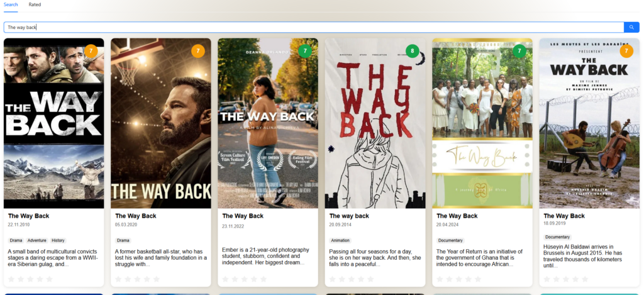This screenshot has height=295, width=644.
Task: Click the Documentary tag on the 18.09.2019 movie
Action: point(558,237)
